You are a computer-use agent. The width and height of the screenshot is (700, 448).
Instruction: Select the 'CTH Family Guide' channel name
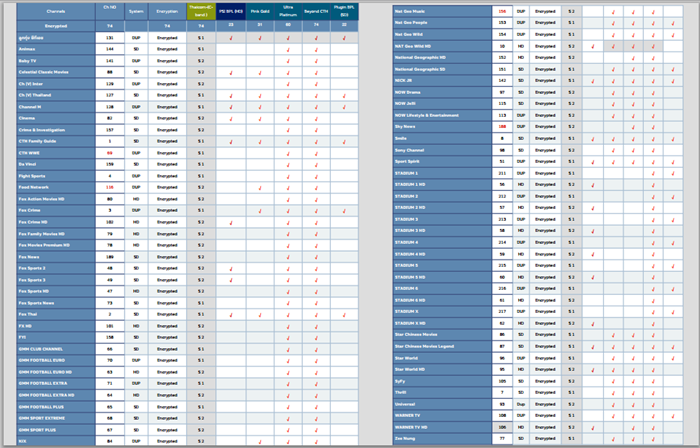pos(56,141)
